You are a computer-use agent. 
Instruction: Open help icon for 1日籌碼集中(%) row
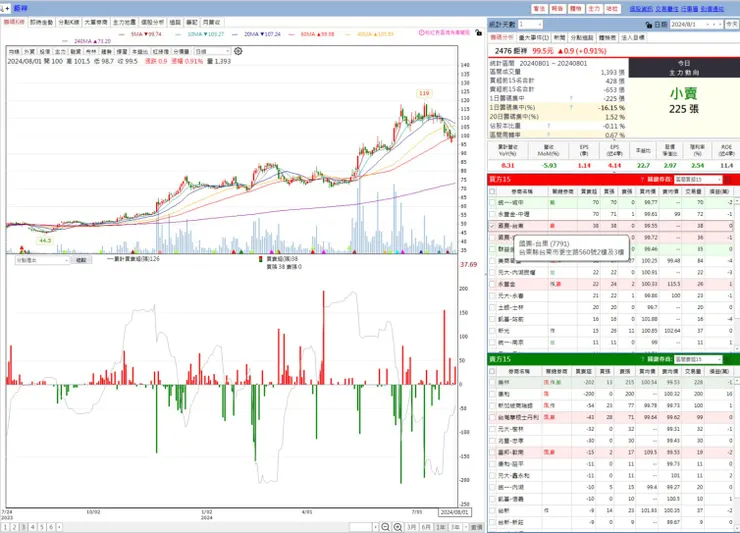click(571, 107)
